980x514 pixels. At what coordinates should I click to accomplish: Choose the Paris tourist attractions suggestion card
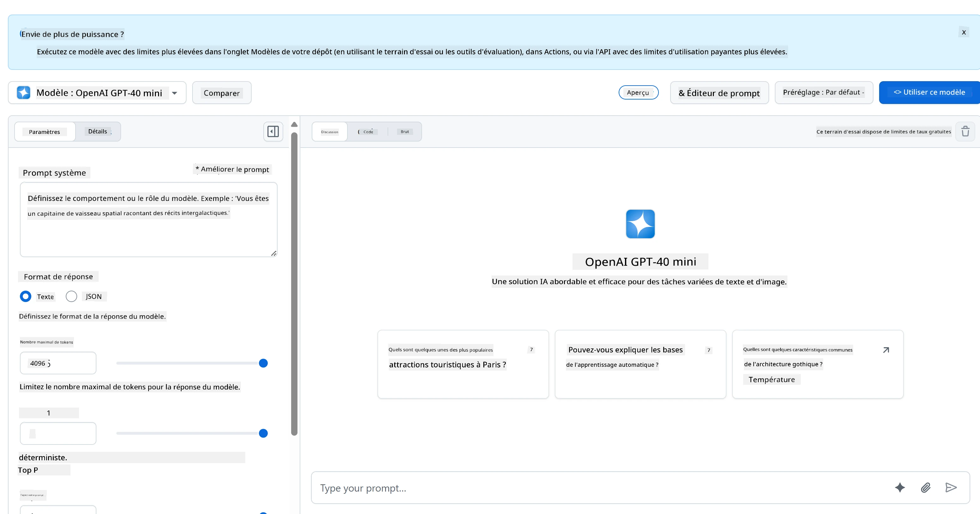tap(463, 364)
